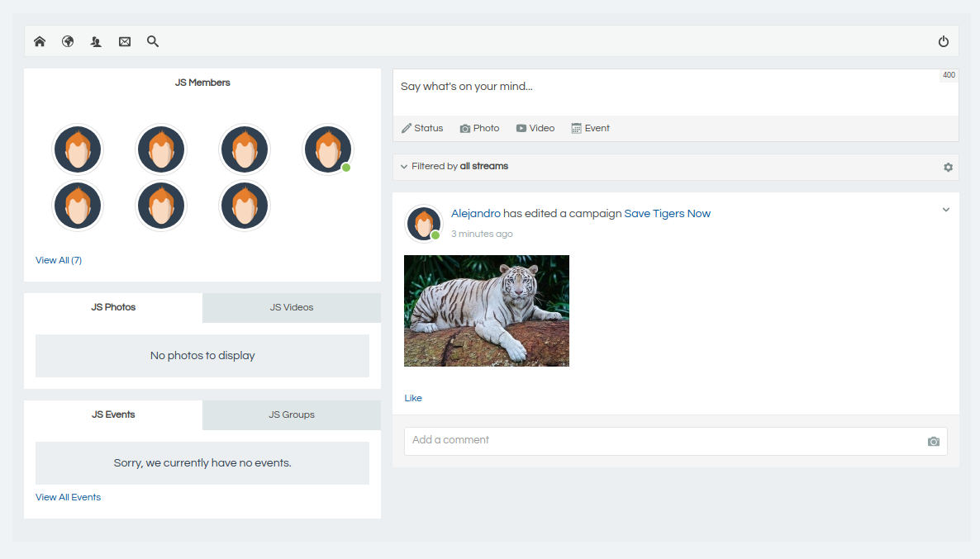Screen dimensions: 980x559
Task: Go to home via house icon
Action: 40,41
